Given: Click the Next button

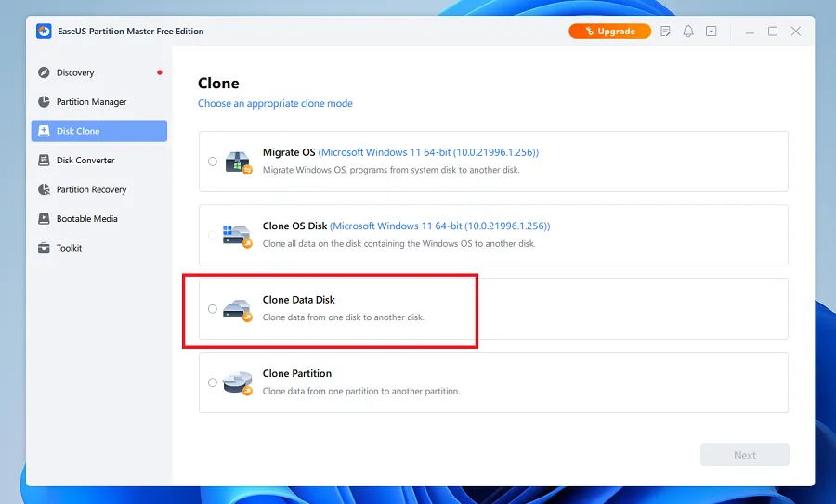Looking at the screenshot, I should coord(745,455).
